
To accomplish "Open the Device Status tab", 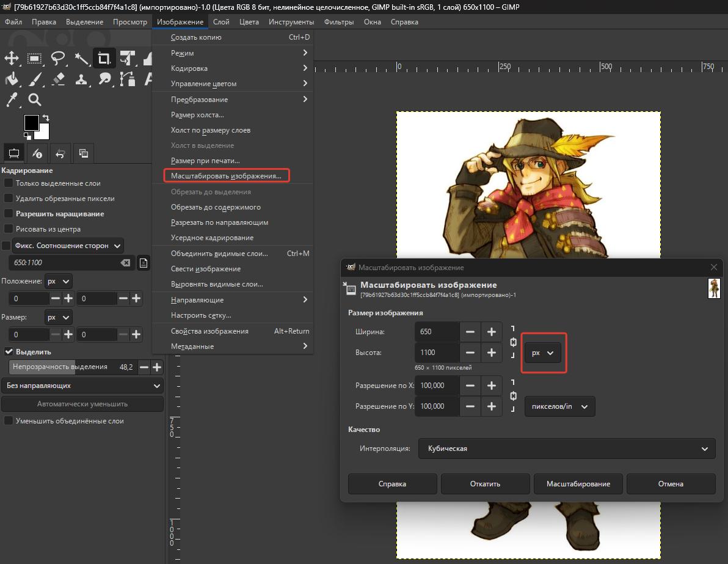I will coord(37,153).
